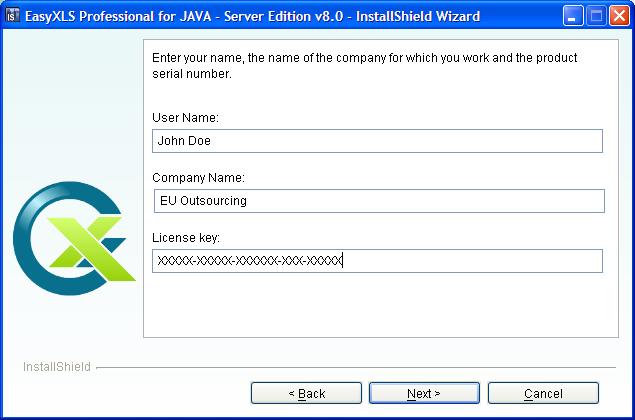Click the "Company Name:" label
The height and width of the screenshot is (420, 635).
tap(198, 178)
